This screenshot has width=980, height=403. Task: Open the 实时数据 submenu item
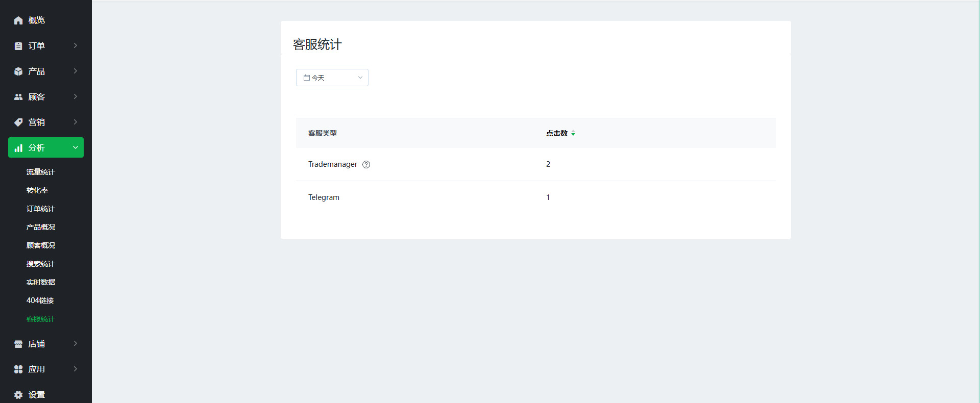pos(41,282)
